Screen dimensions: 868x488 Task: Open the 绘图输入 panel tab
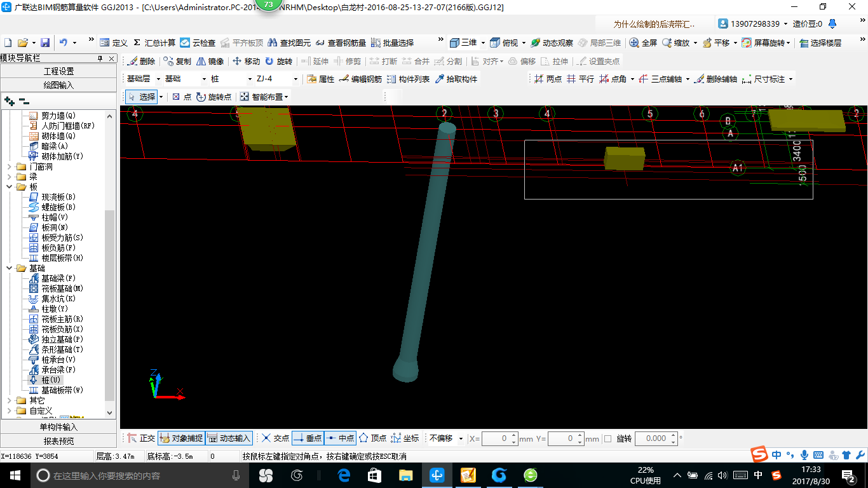click(58, 85)
